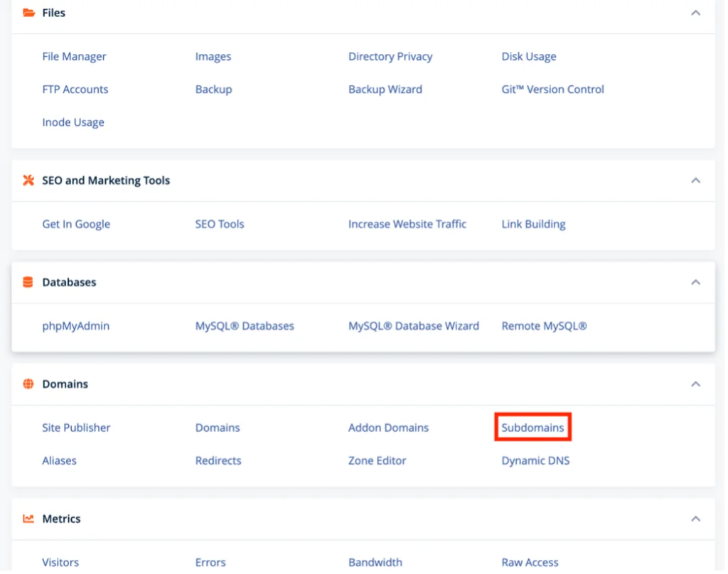Collapse the Domains section chevron
Screen dimensions: 728x574
pyautogui.click(x=695, y=384)
